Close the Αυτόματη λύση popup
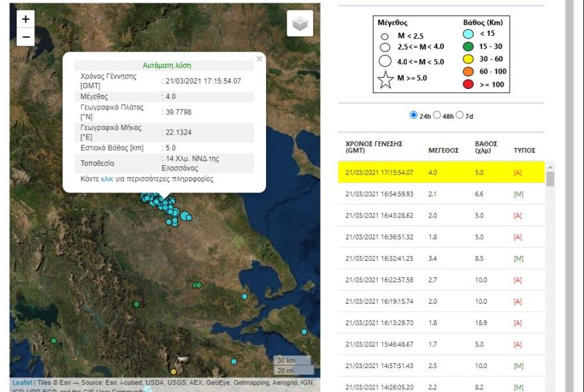 point(259,58)
